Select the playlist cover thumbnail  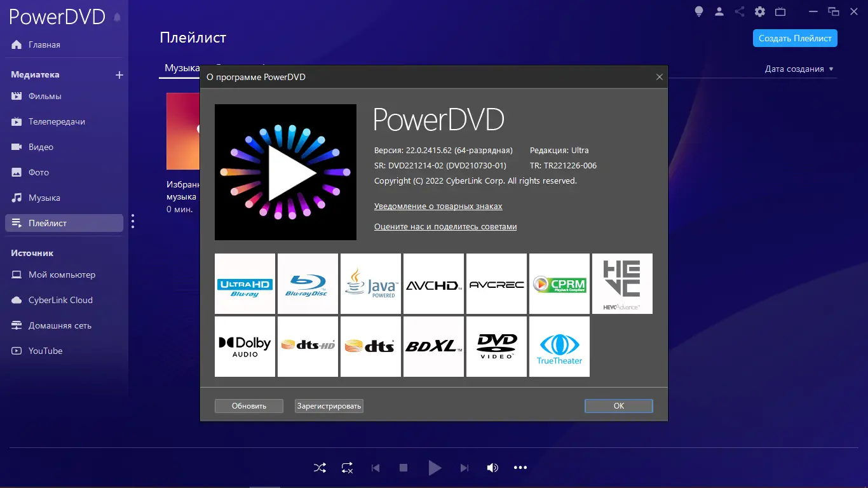point(183,132)
